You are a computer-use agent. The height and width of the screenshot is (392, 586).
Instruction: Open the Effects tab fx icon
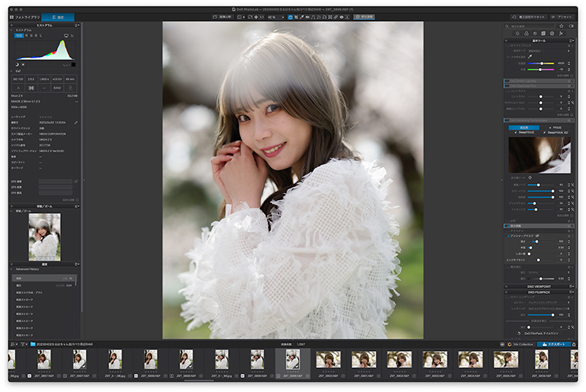(561, 33)
